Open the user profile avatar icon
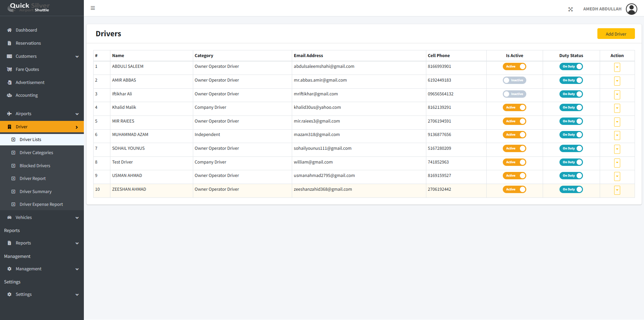The height and width of the screenshot is (320, 644). pyautogui.click(x=631, y=9)
